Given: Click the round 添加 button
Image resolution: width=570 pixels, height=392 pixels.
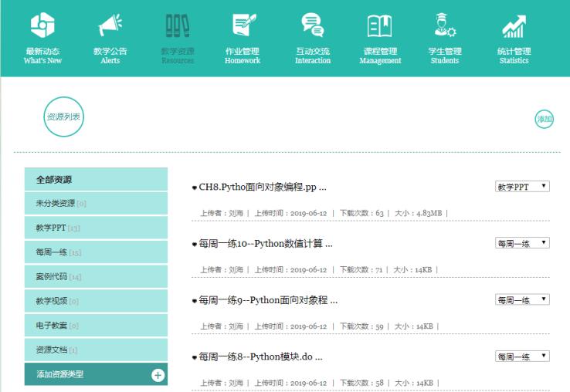Looking at the screenshot, I should click(x=545, y=118).
